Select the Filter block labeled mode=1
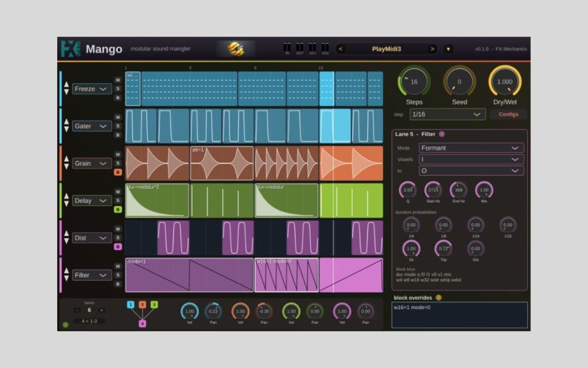The image size is (588, 368). tap(189, 275)
